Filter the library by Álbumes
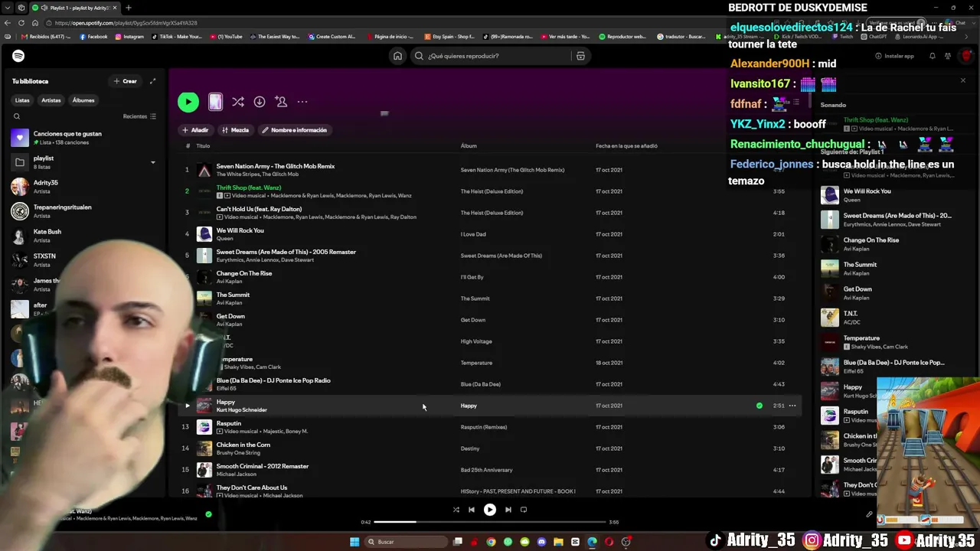This screenshot has height=551, width=980. (x=83, y=100)
